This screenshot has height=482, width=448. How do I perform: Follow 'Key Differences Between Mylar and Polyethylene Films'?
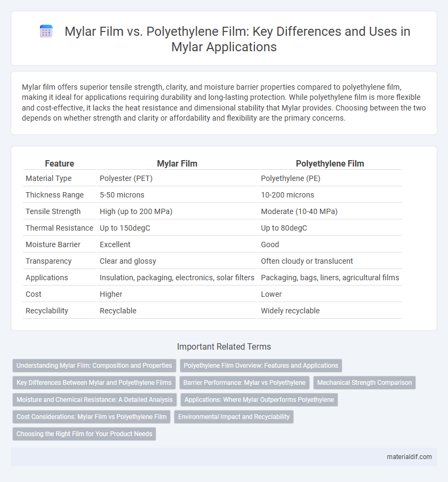click(x=94, y=383)
